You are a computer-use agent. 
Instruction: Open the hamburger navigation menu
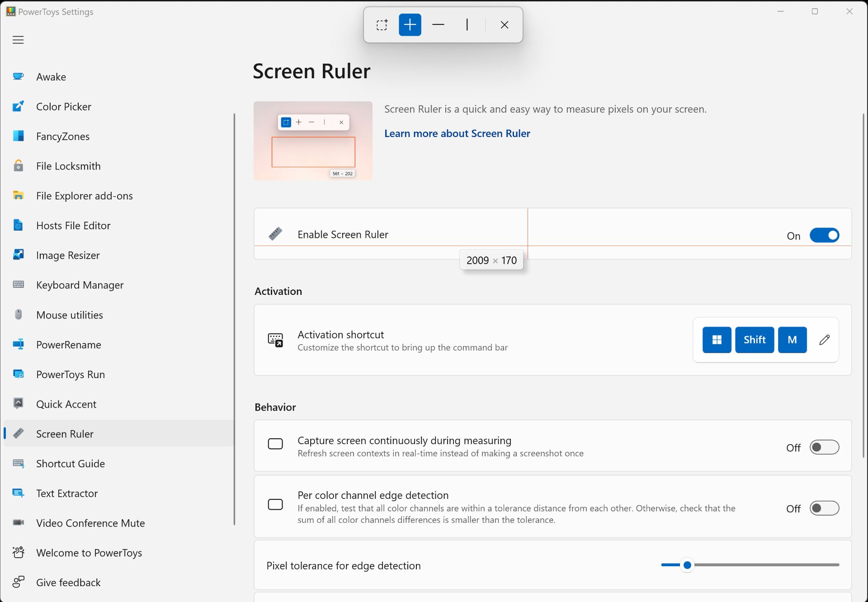tap(18, 40)
